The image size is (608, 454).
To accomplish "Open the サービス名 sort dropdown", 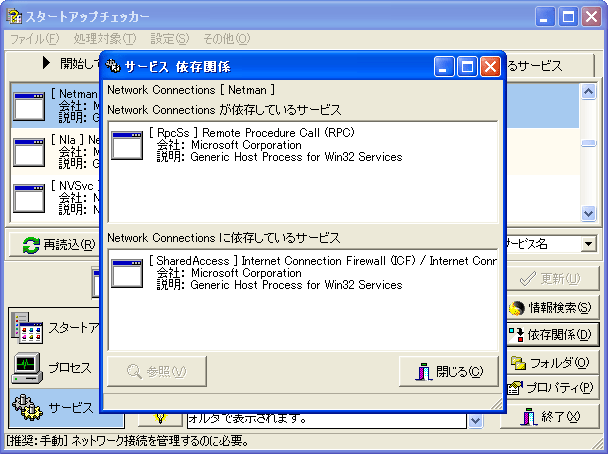I will click(588, 244).
